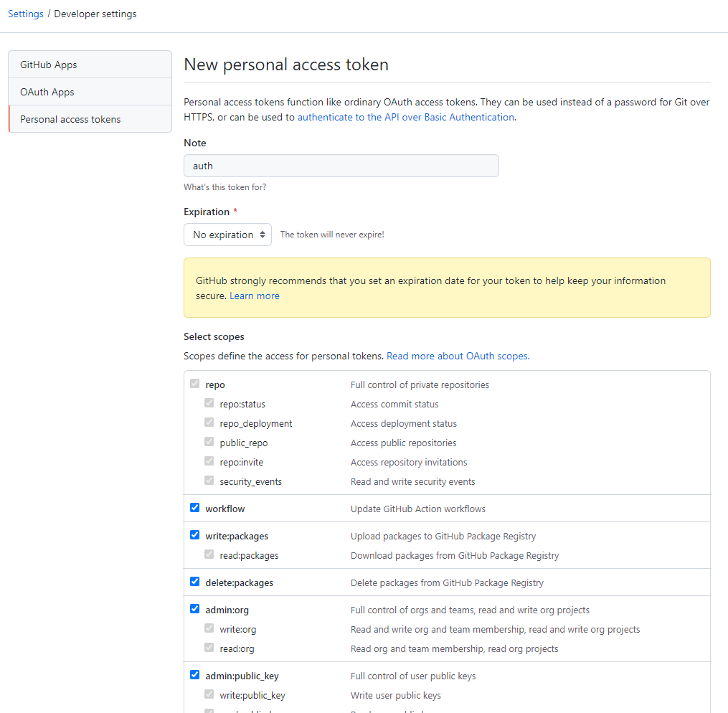Open Personal access tokens section

pos(90,119)
